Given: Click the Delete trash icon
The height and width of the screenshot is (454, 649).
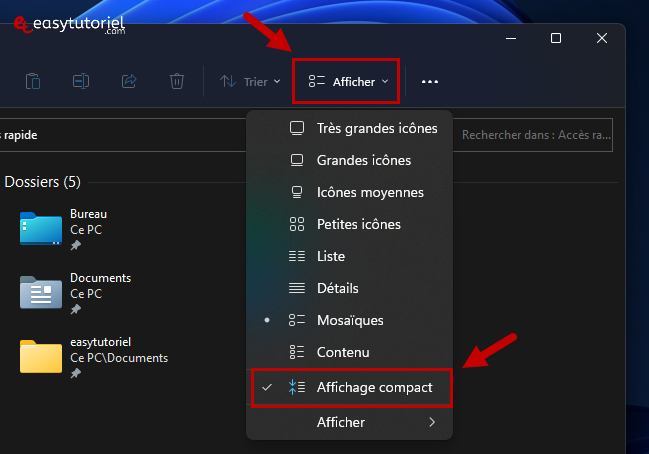Looking at the screenshot, I should click(177, 81).
